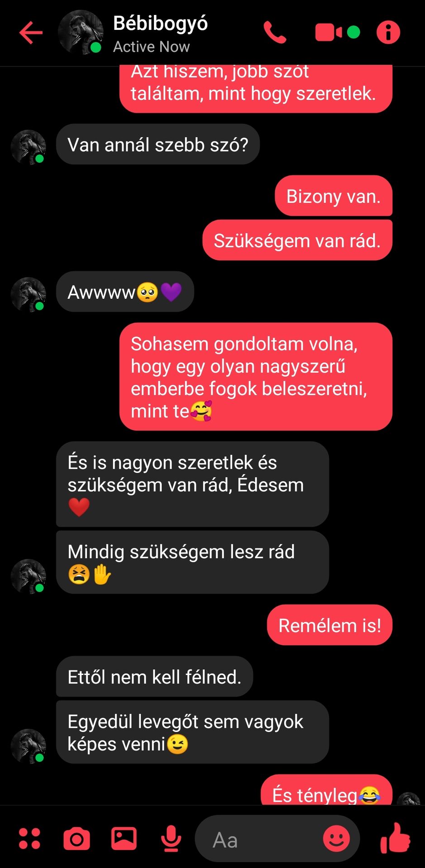The height and width of the screenshot is (868, 425).
Task: Tap sender avatar beside 'Egyedül levegőt' message
Action: pos(28,746)
